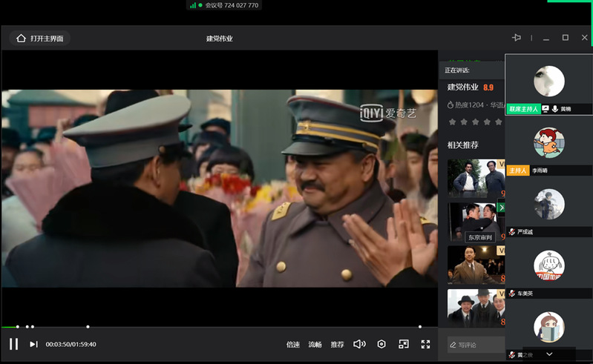Screen dimensions: 593x364
Task: Select participant 车美英 avatar
Action: tap(549, 265)
